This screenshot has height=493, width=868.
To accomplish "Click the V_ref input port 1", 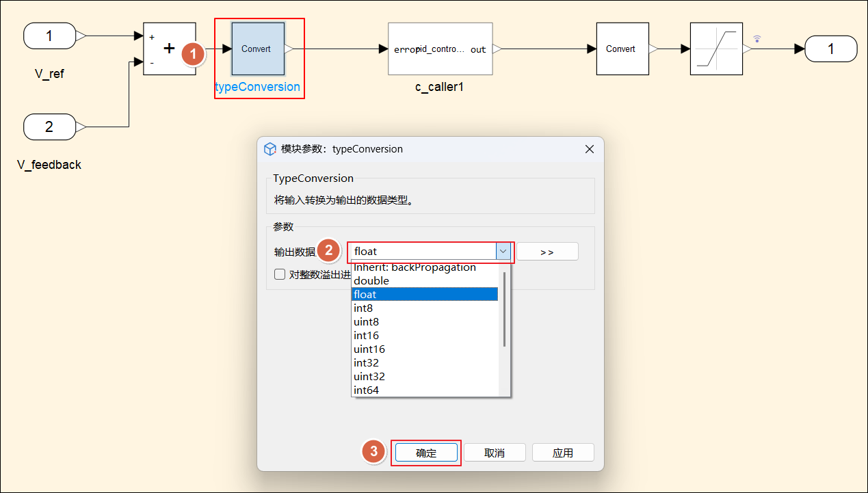I will tap(49, 36).
